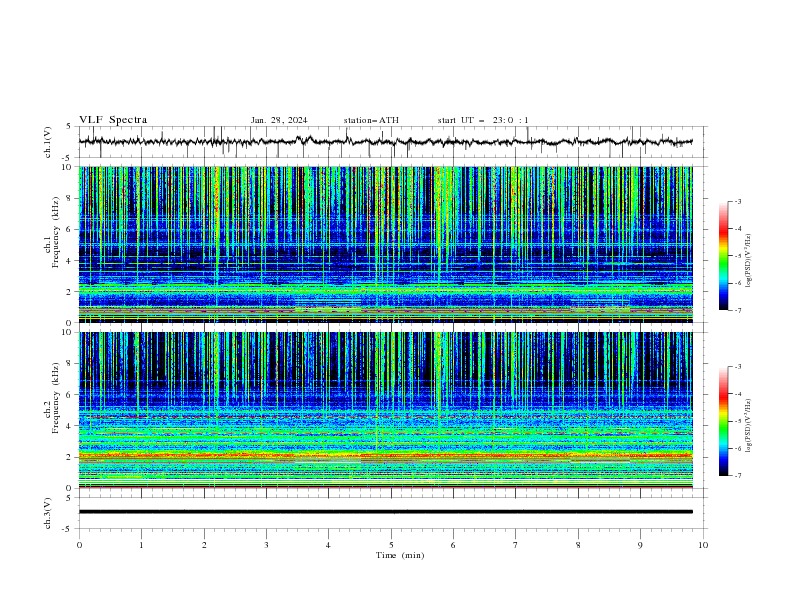Click the '-7' value on ch.2 color scale
This screenshot has height=612, width=792.
click(x=737, y=475)
